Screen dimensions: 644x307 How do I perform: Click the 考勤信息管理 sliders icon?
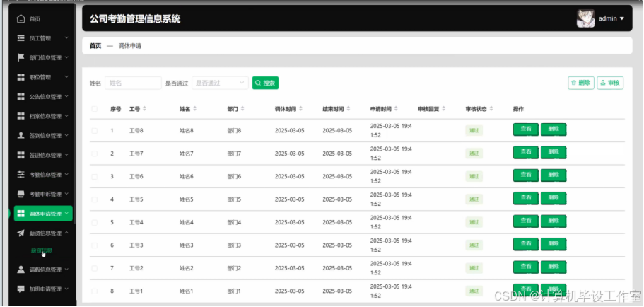coord(21,175)
